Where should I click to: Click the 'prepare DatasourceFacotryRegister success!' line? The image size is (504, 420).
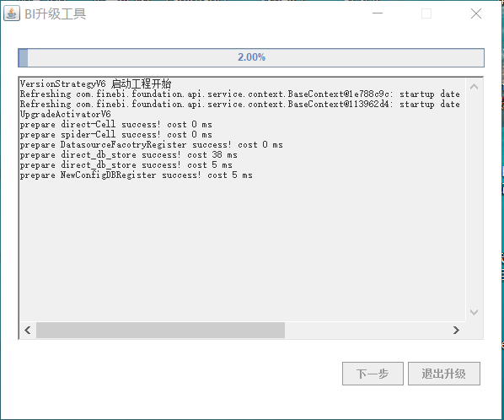click(x=152, y=145)
